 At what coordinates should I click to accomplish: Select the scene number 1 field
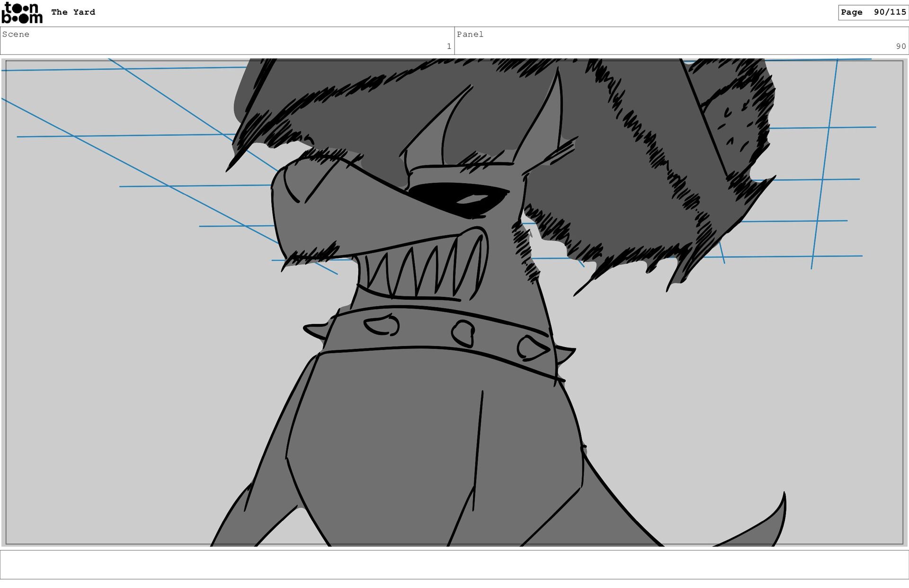[x=448, y=46]
